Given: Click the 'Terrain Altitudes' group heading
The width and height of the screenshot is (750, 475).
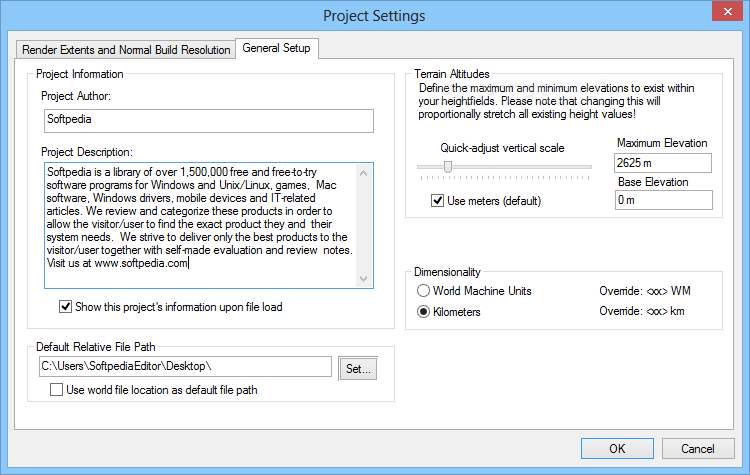Looking at the screenshot, I should pyautogui.click(x=452, y=74).
